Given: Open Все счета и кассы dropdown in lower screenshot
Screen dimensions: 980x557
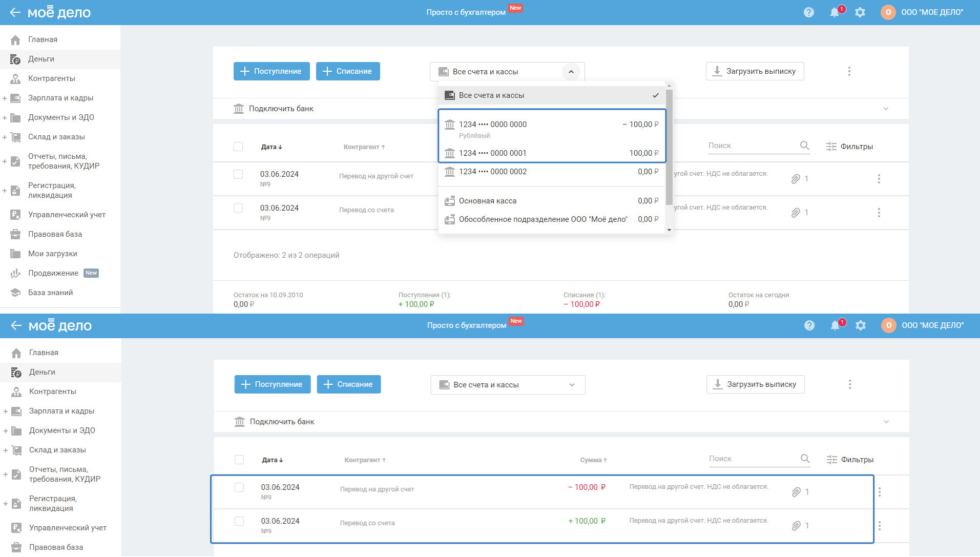Looking at the screenshot, I should 508,385.
